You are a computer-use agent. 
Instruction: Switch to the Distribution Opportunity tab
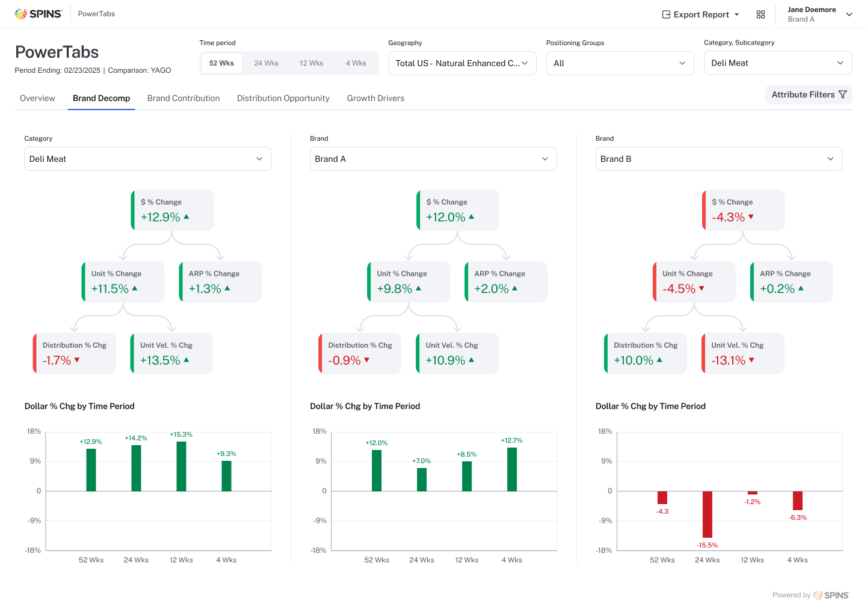pos(283,98)
